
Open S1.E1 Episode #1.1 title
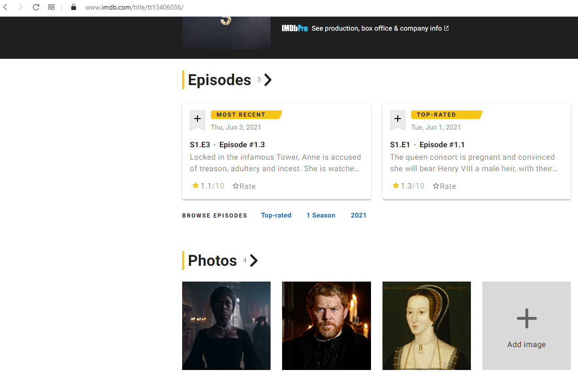click(427, 144)
